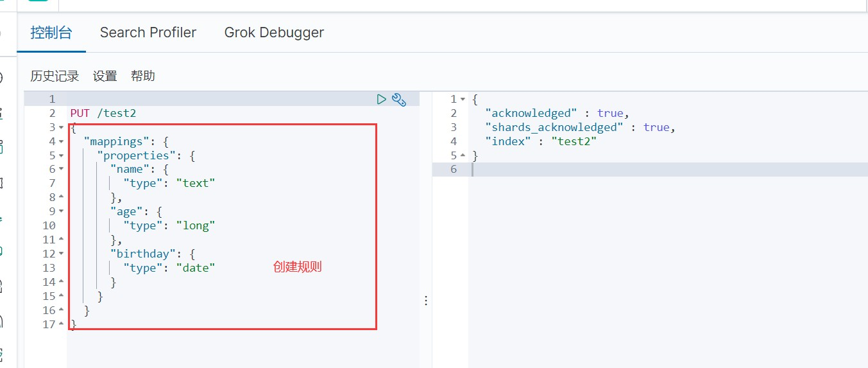Click the closing fold arrow on response line 5
The image size is (868, 368).
[463, 156]
